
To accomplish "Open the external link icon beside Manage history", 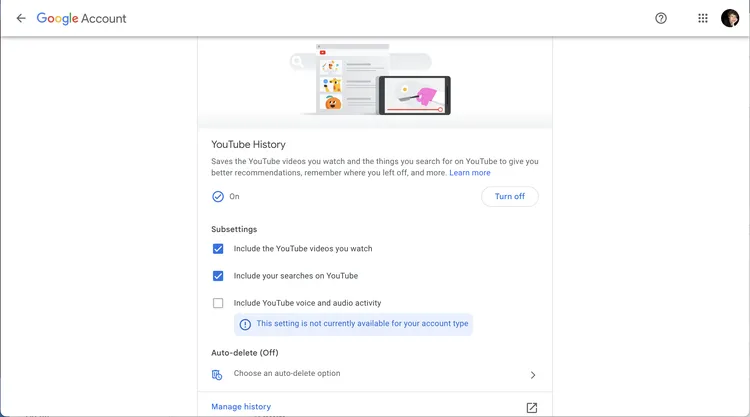I will pyautogui.click(x=532, y=407).
